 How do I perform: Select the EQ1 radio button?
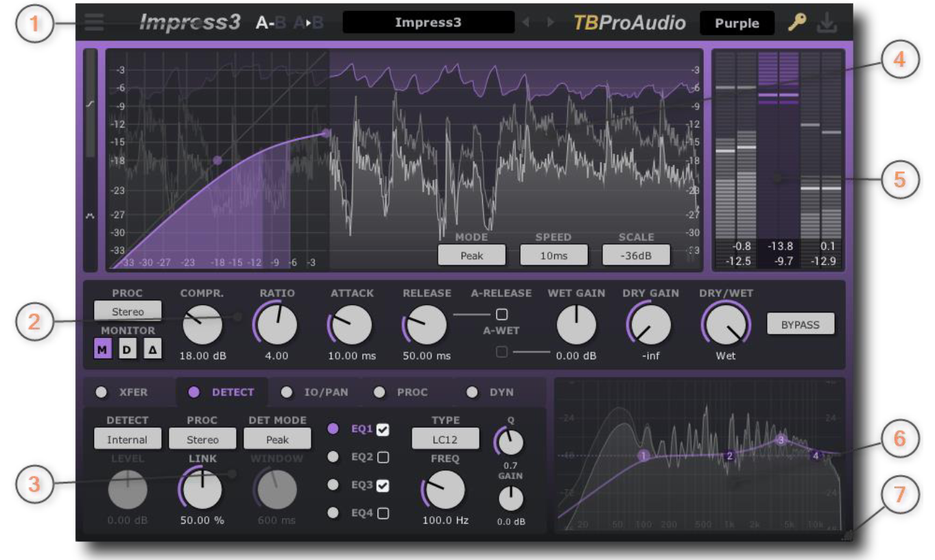(x=333, y=429)
